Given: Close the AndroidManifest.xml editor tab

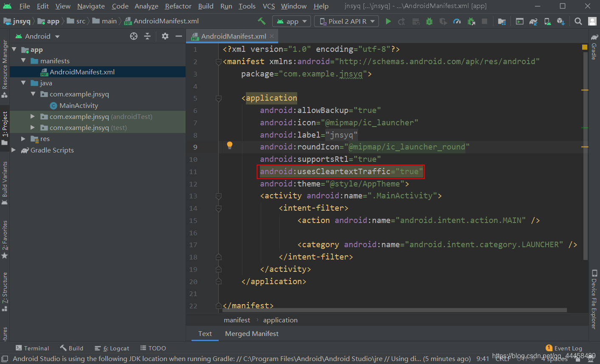Looking at the screenshot, I should point(272,36).
